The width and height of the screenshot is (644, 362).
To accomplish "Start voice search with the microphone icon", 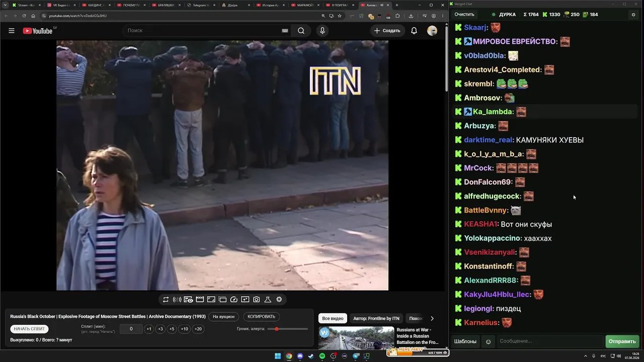I will (x=323, y=31).
